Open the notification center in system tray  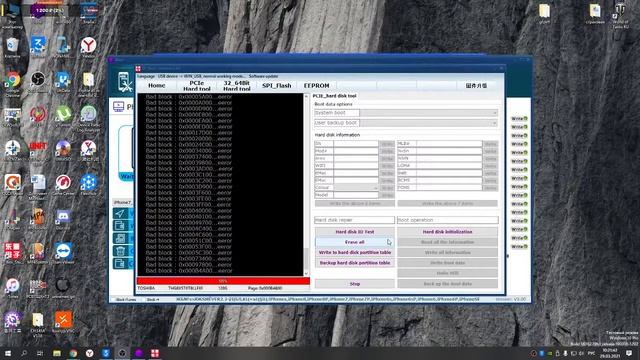[629, 353]
